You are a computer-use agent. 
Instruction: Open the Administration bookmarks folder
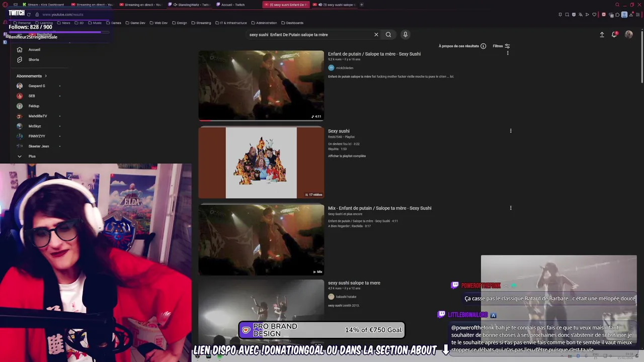point(264,23)
